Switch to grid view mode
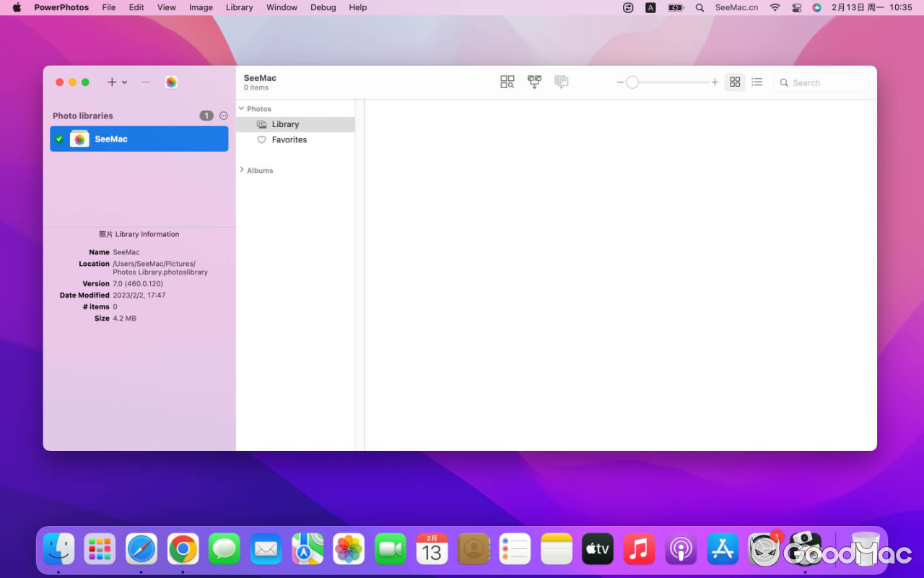This screenshot has height=578, width=924. point(735,82)
